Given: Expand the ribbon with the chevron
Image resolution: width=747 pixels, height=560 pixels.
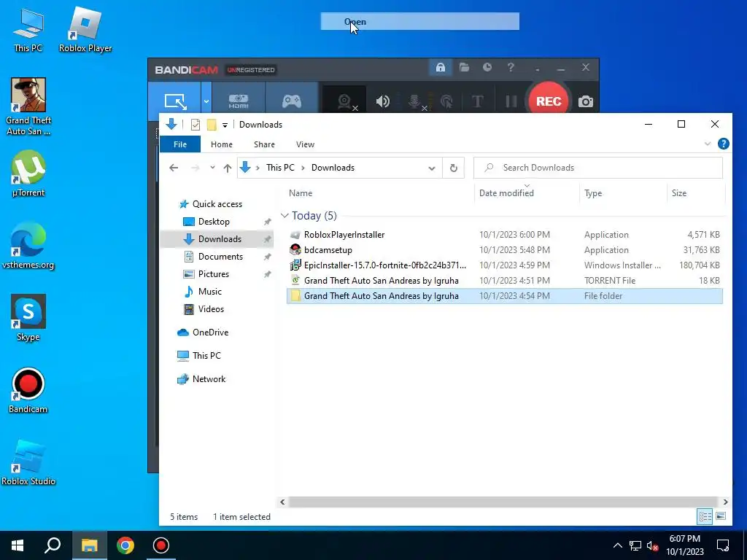Looking at the screenshot, I should [x=708, y=144].
